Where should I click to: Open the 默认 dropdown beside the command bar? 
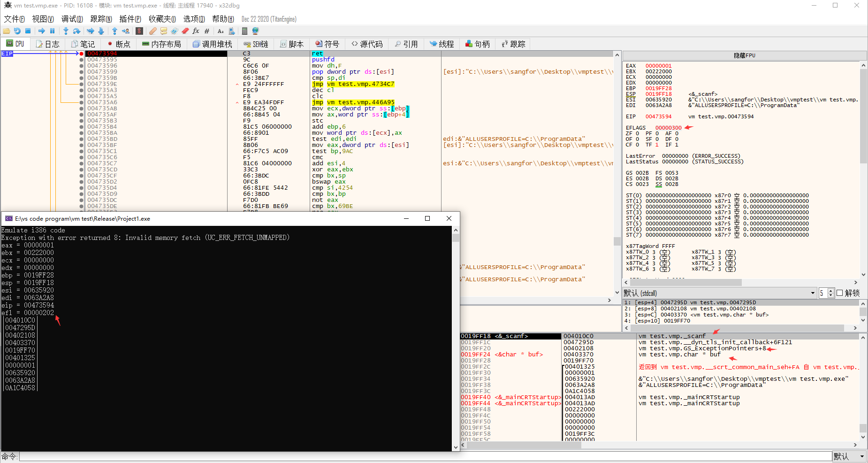[x=849, y=456]
